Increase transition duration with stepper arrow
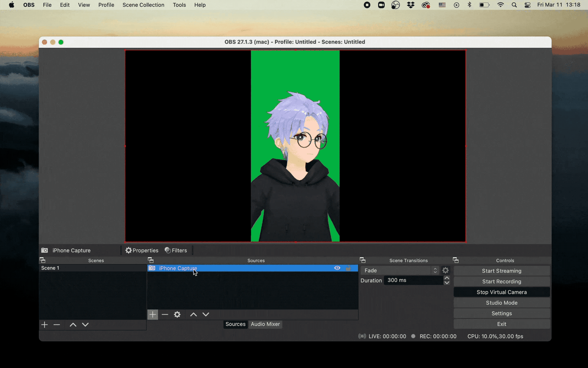 [447, 278]
